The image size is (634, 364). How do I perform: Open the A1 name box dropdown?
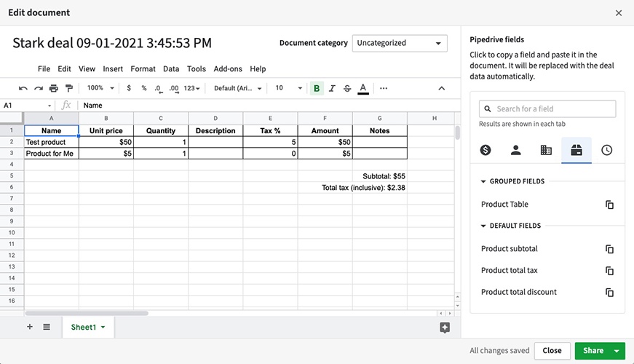49,106
